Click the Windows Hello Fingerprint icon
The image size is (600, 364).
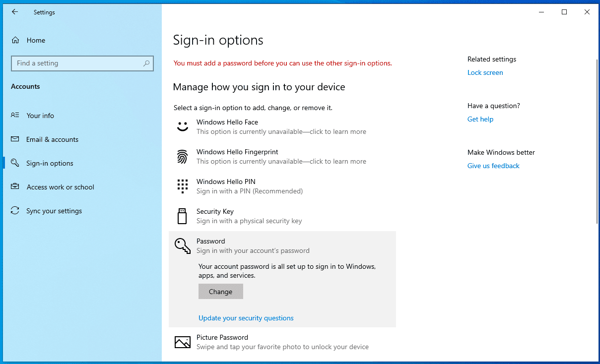point(183,157)
